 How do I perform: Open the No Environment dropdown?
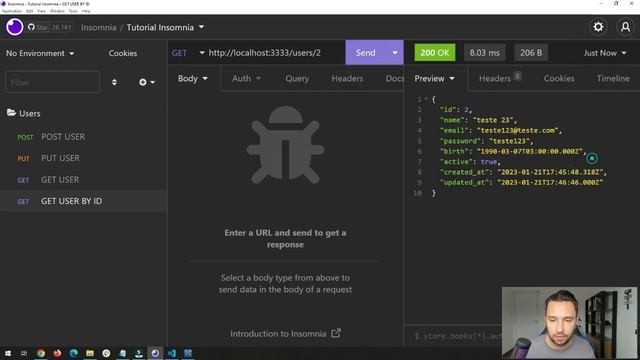40,53
